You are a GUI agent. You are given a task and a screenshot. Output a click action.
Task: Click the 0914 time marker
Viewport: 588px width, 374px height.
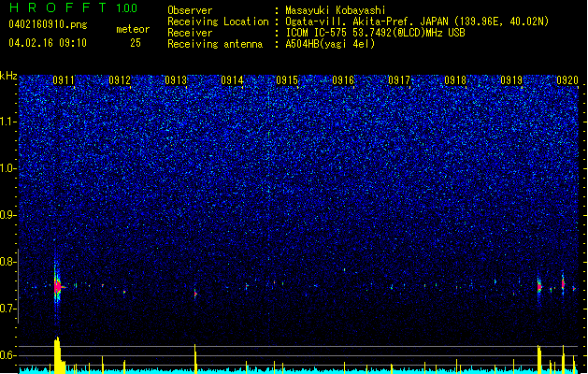click(232, 80)
